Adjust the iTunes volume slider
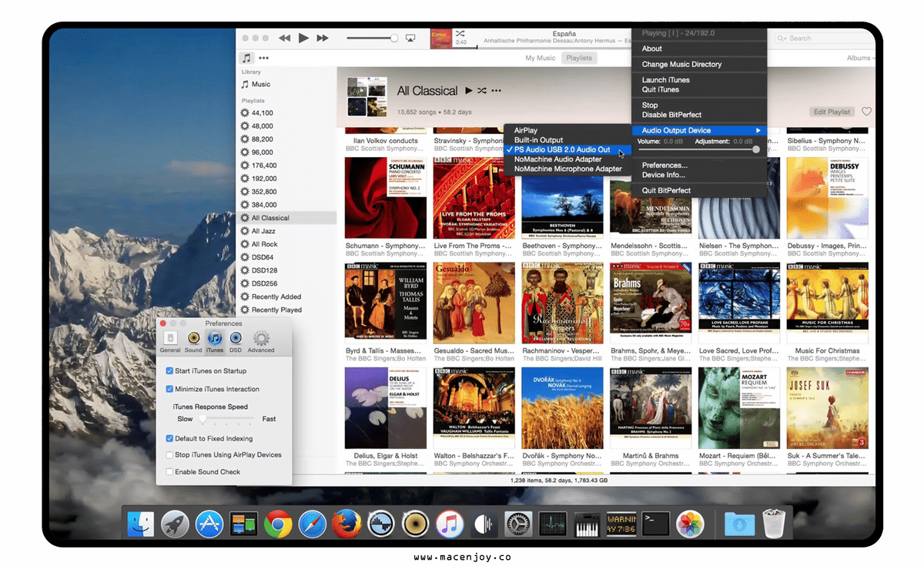This screenshot has width=924, height=566. coord(371,38)
